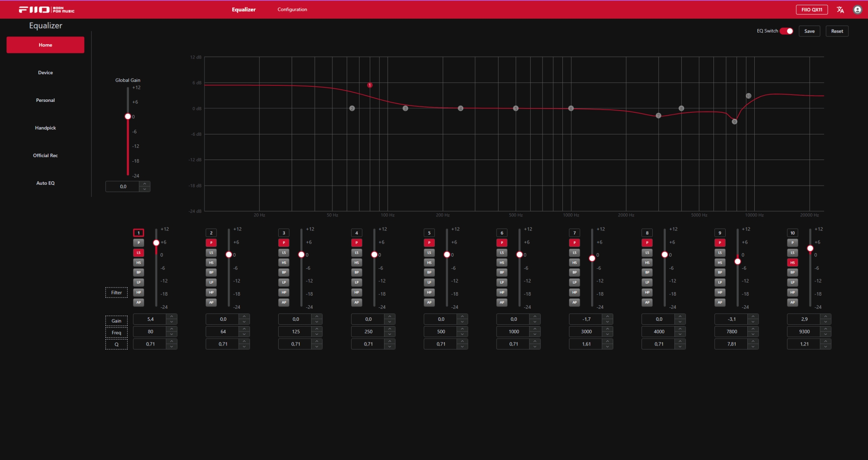This screenshot has height=460, width=868.
Task: Click the FiiO logo in header
Action: click(x=46, y=10)
